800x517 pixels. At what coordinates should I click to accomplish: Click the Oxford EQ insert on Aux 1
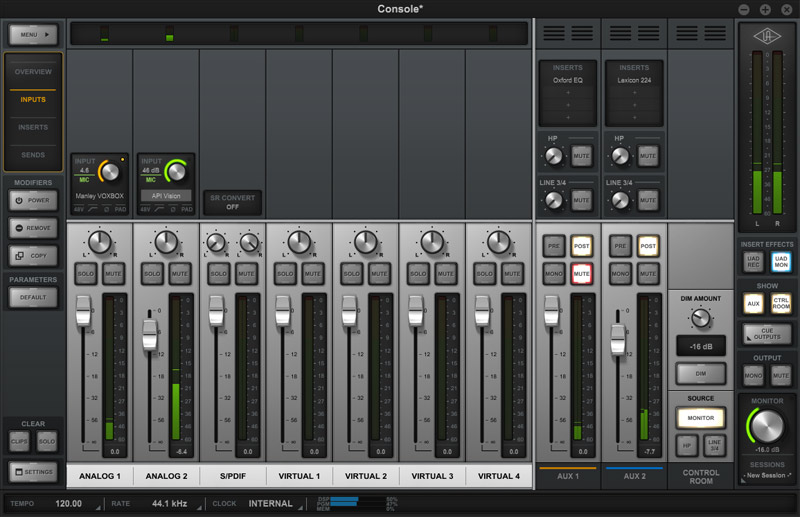(x=568, y=80)
